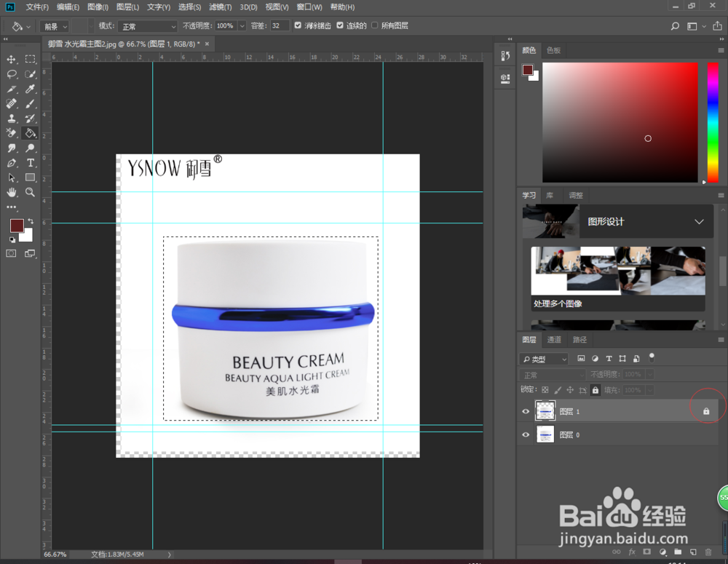This screenshot has height=564, width=728.
Task: Select the Rectangular Marquee tool
Action: tap(30, 60)
